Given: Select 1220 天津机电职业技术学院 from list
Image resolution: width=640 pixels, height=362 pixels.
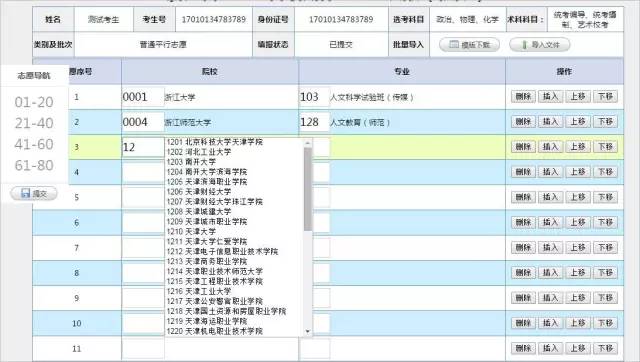Looking at the screenshot, I should [215, 331].
